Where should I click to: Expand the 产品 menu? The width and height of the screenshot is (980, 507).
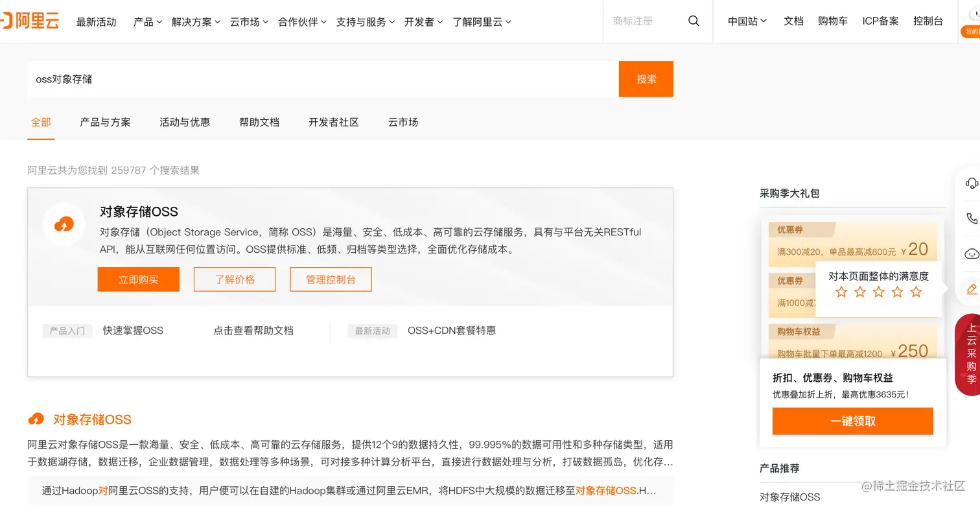[148, 21]
